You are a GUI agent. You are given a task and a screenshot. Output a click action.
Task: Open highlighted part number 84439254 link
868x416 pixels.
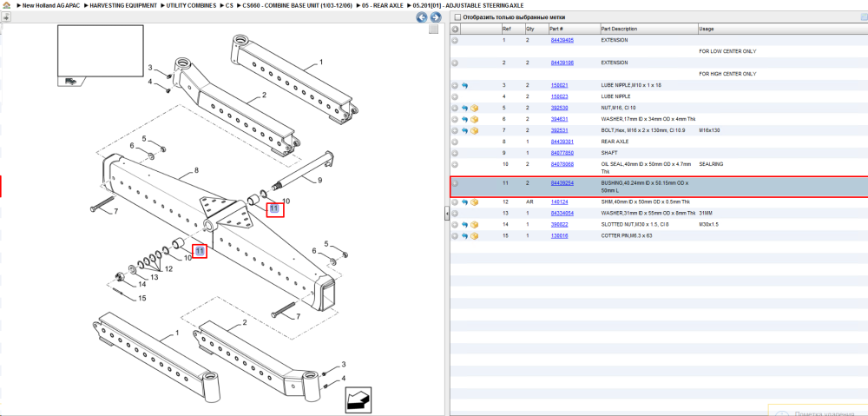(x=562, y=182)
